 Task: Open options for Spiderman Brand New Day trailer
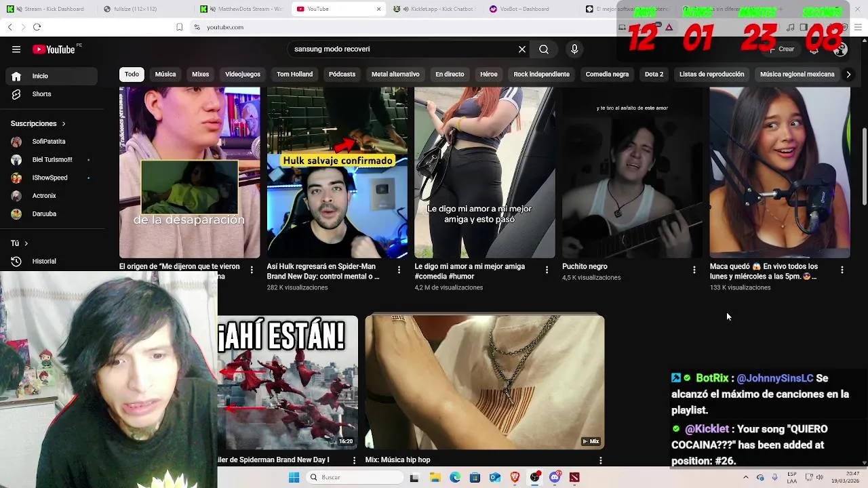354,460
